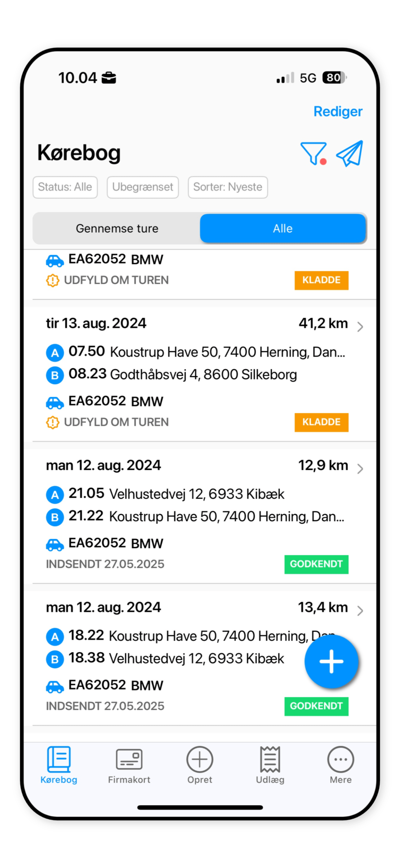Open Status: Alle filter chip

[x=65, y=187]
